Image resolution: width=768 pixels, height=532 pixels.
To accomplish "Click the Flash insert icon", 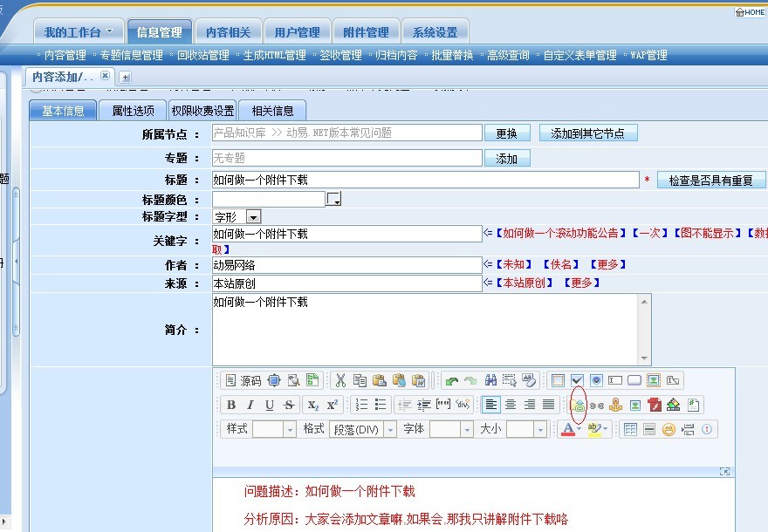I will tap(654, 405).
